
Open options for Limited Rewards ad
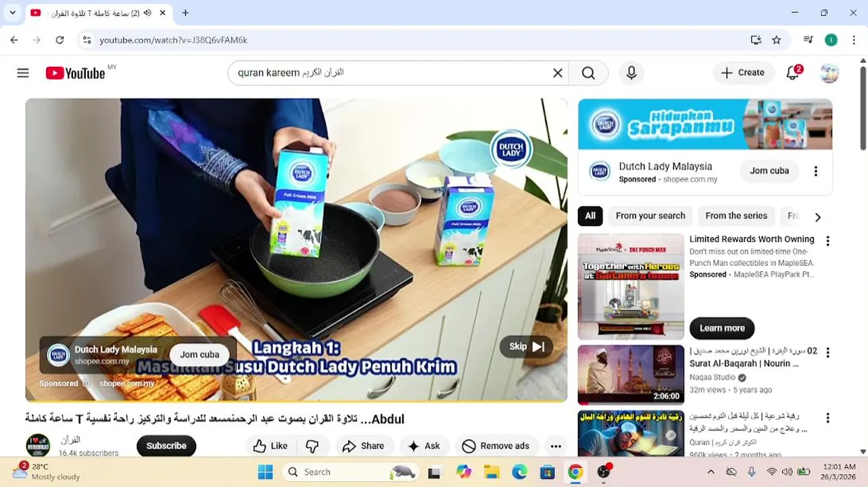[x=827, y=241]
